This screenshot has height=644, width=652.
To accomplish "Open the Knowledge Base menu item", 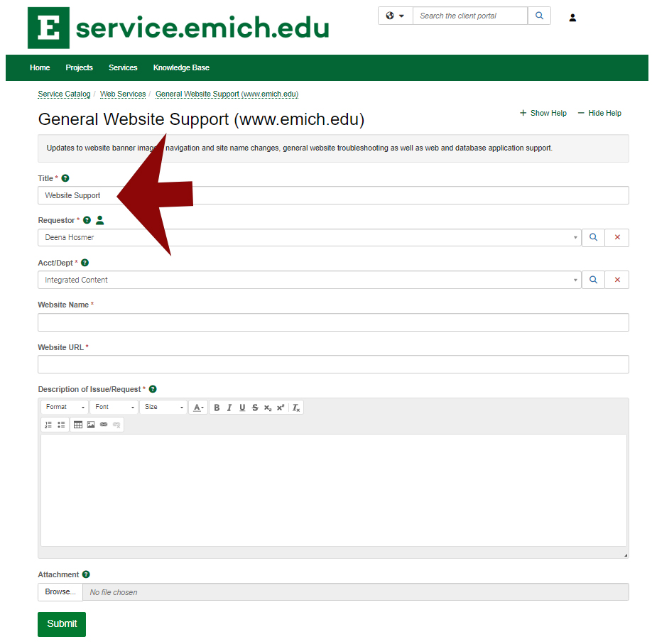I will [181, 67].
